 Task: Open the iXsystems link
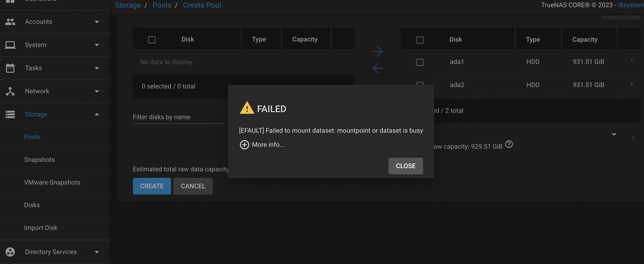point(631,5)
